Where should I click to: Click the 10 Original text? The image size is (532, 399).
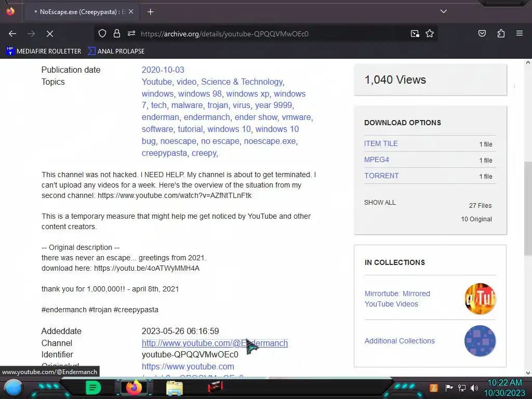476,219
